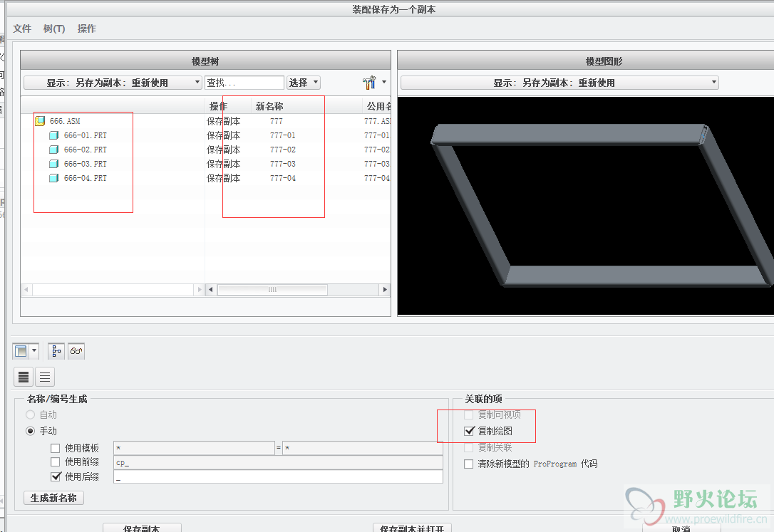774x532 pixels.
Task: Click the model tree toggle icon
Action: 56,351
